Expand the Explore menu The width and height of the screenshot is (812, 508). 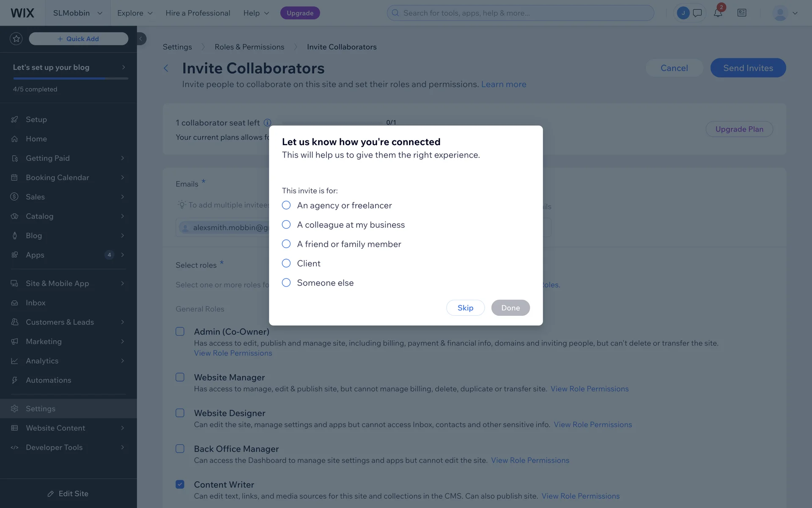click(x=134, y=13)
